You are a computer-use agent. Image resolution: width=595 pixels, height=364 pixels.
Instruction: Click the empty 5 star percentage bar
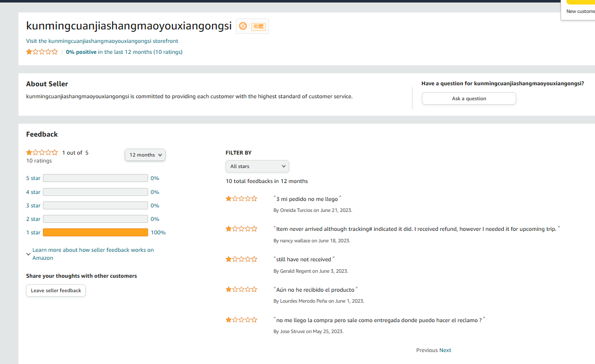coord(95,178)
